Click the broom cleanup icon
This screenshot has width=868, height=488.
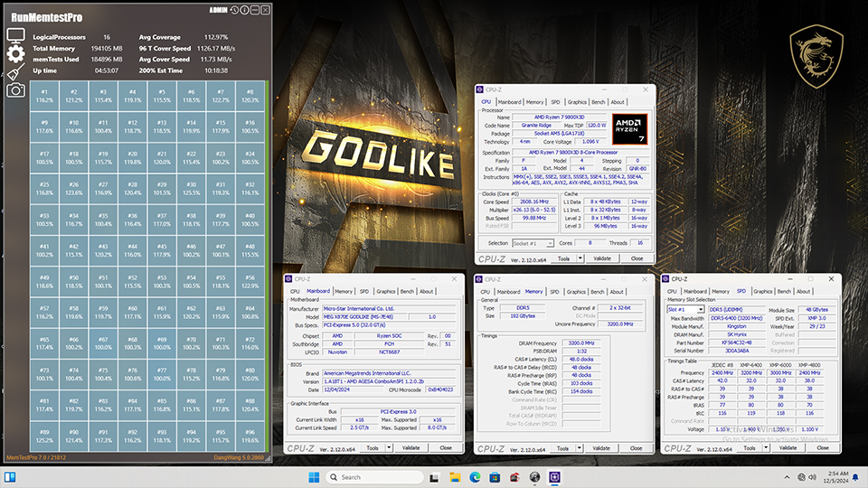(x=15, y=72)
